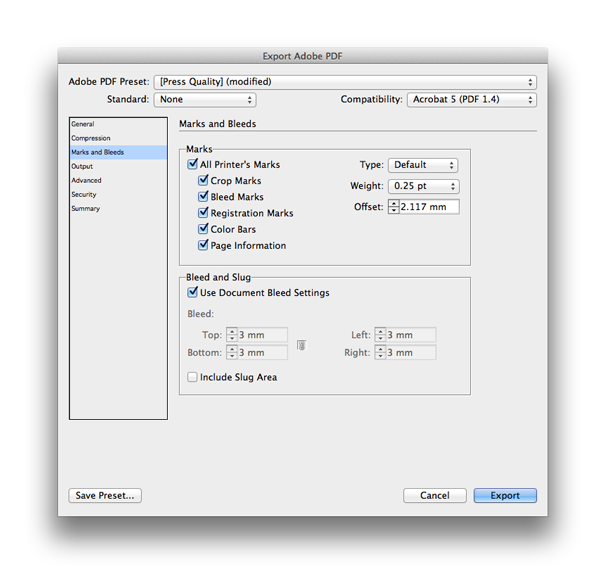
Task: Uncheck All Printer's Marks checkbox
Action: point(192,164)
